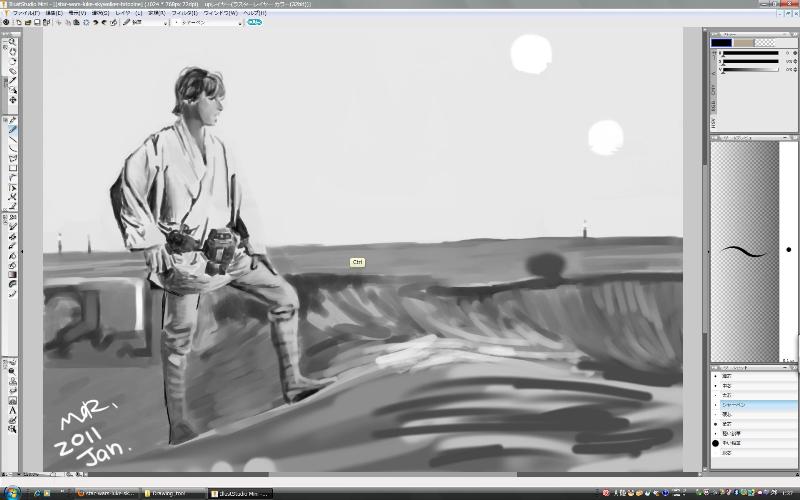
Task: Open the Windows Start button
Action: point(11,493)
